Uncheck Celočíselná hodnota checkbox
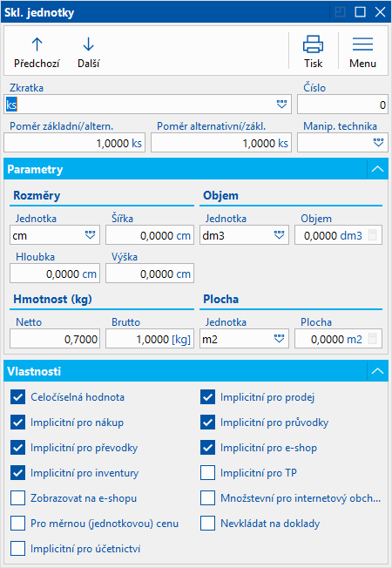This screenshot has width=392, height=568. pos(17,397)
